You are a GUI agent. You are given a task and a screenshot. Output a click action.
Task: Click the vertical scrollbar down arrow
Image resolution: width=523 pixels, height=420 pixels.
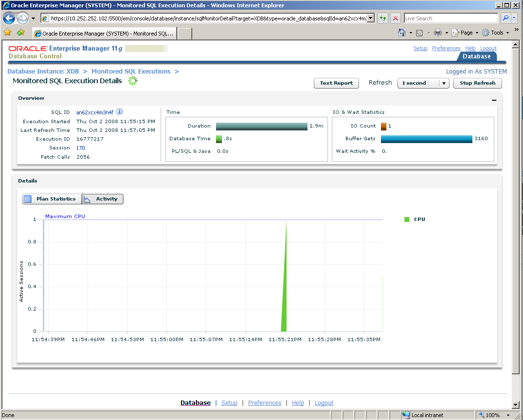pyautogui.click(x=515, y=405)
